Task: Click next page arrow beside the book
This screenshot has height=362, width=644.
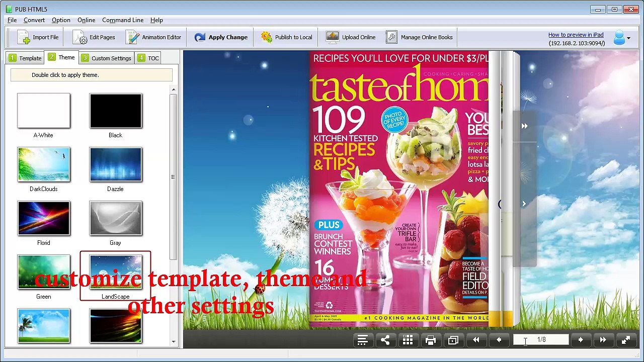Action: pos(524,204)
